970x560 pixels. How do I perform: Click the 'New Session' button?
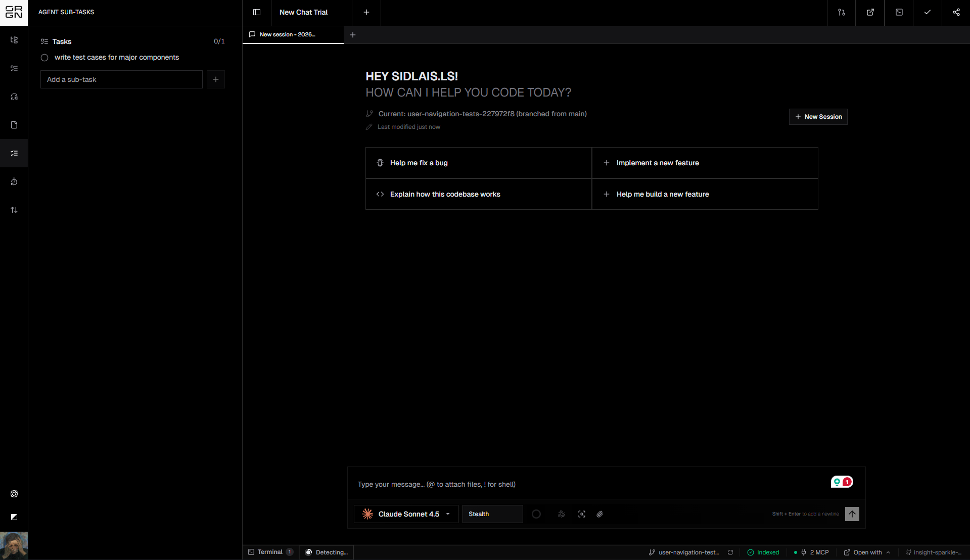tap(818, 117)
